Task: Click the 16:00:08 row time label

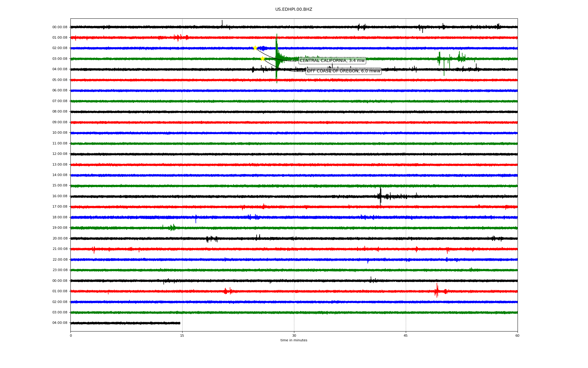Action: 60,196
